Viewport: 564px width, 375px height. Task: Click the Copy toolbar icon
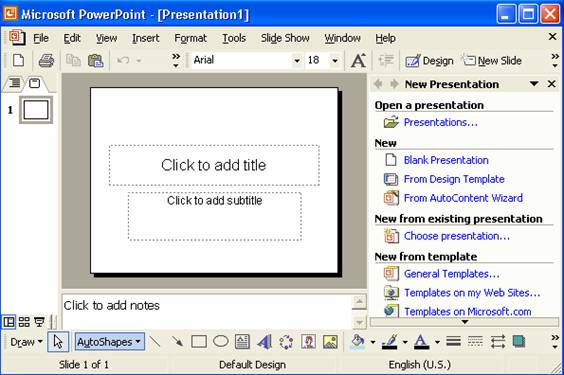73,60
